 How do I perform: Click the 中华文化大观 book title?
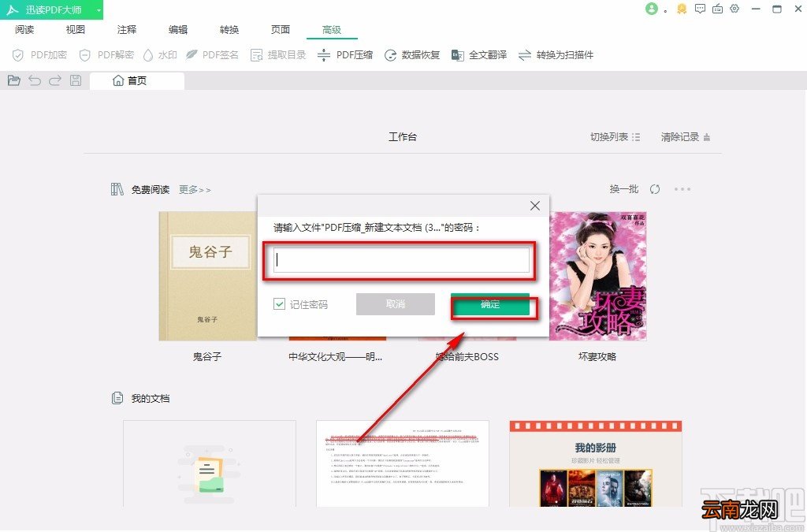pyautogui.click(x=336, y=356)
